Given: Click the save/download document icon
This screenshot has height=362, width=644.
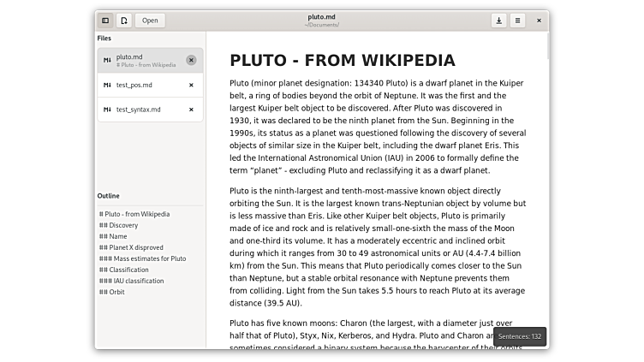Looking at the screenshot, I should tap(498, 21).
